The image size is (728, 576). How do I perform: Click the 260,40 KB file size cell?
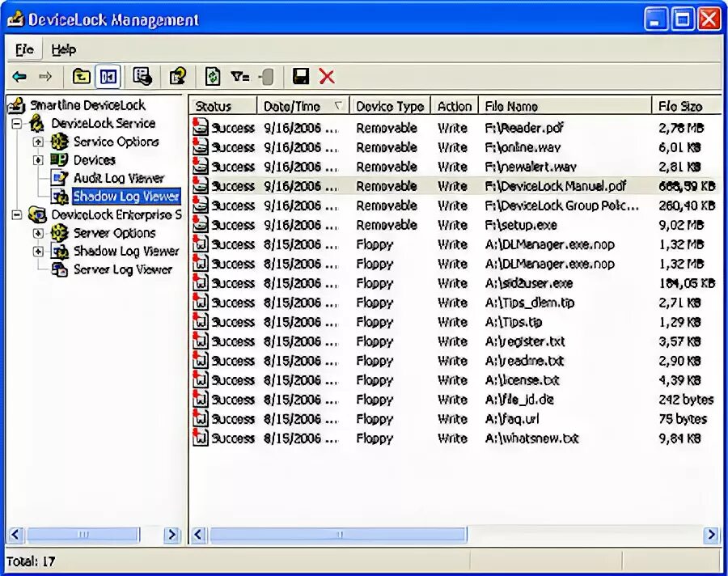tap(687, 205)
